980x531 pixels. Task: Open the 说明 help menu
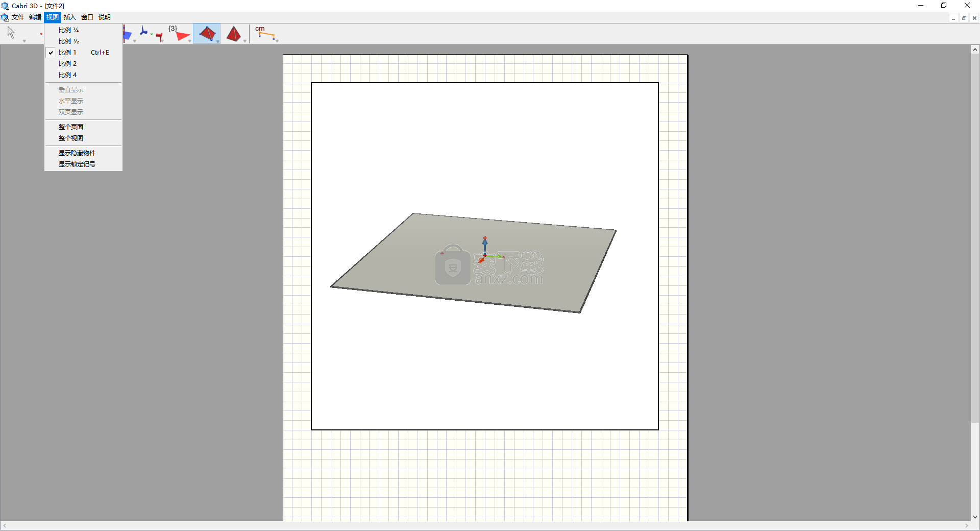click(x=105, y=17)
